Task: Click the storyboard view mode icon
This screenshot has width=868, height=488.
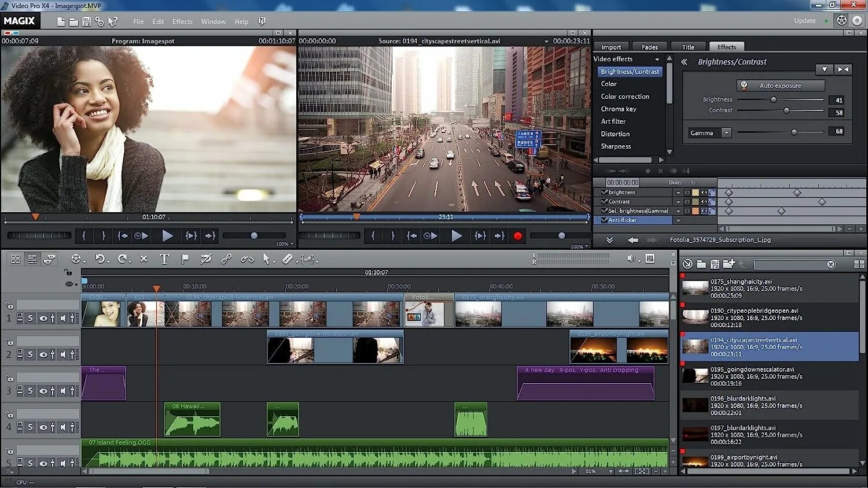Action: point(16,259)
